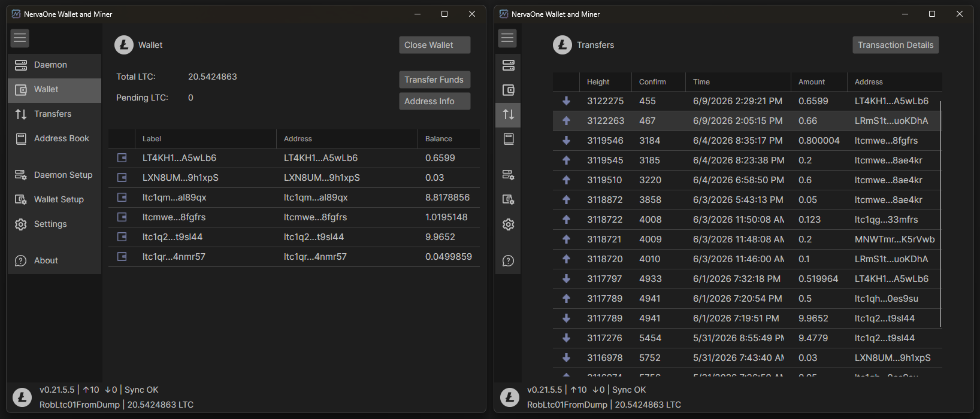Viewport: 980px width, 419px height.
Task: Click Confirm column header in transfers table
Action: click(658, 82)
